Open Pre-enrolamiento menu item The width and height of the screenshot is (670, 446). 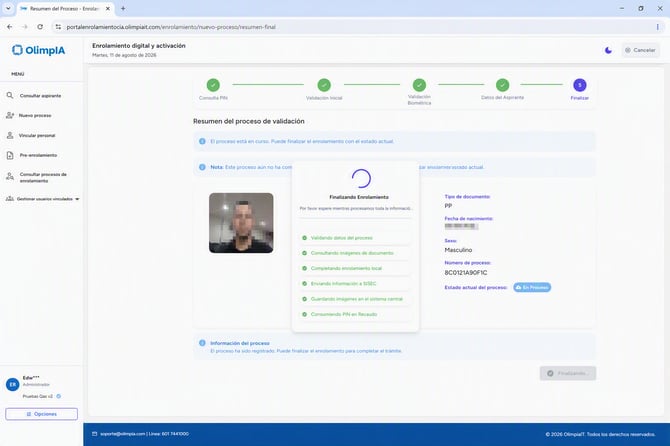tap(38, 155)
